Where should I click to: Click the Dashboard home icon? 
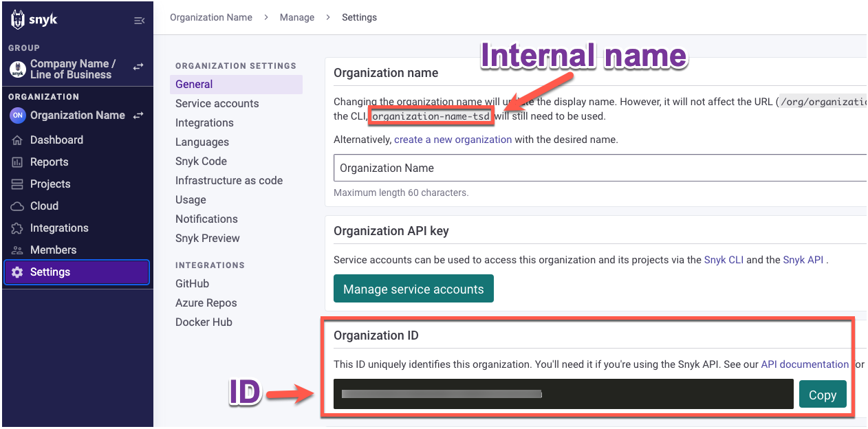click(x=17, y=140)
